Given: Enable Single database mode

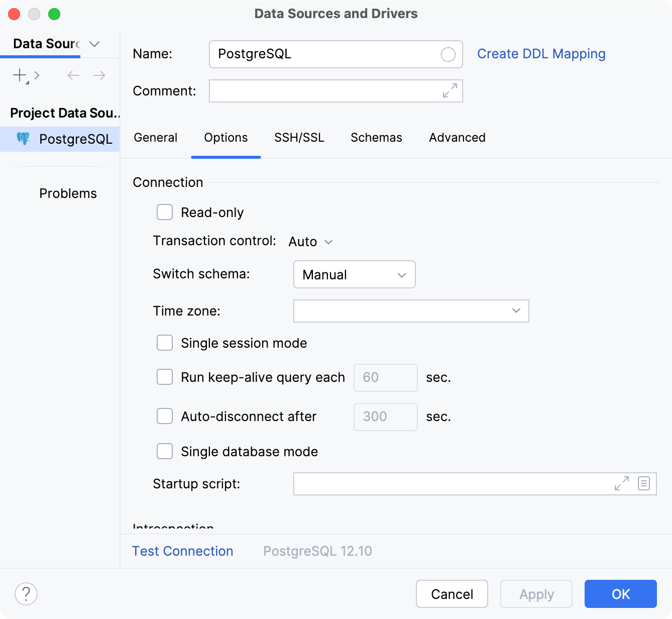Looking at the screenshot, I should [x=165, y=451].
